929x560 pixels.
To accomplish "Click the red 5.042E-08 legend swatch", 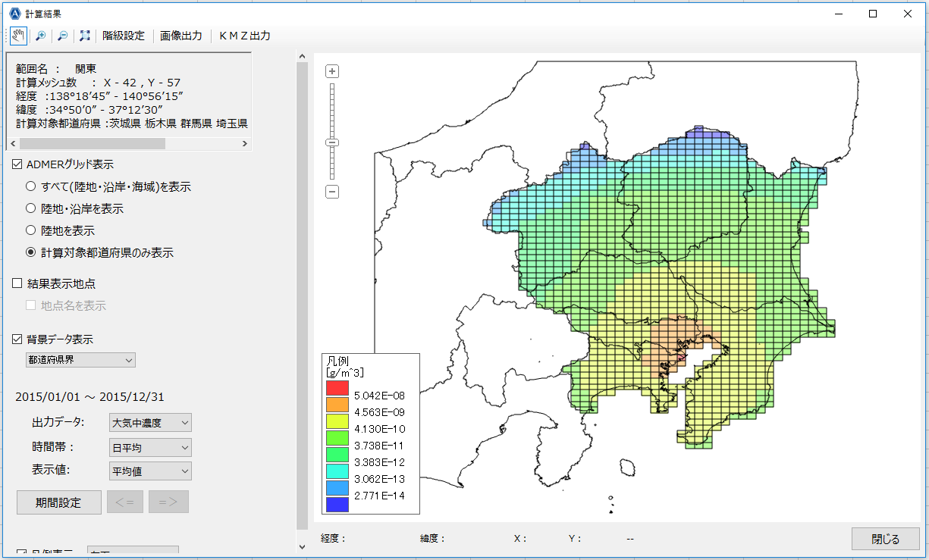I will coord(337,388).
